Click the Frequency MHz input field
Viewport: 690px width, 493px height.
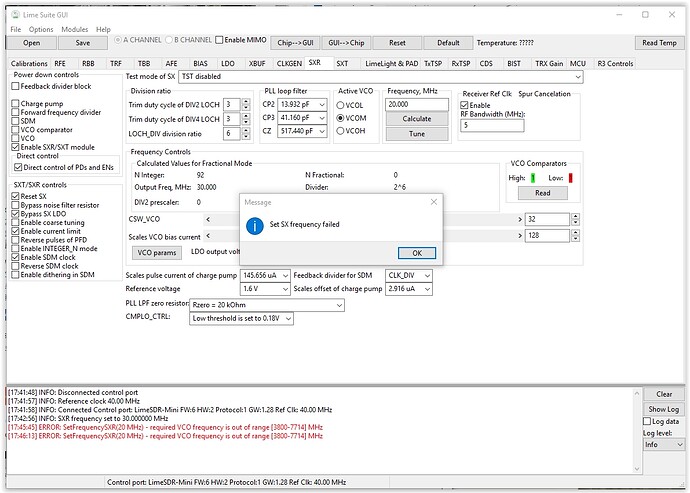[x=416, y=104]
